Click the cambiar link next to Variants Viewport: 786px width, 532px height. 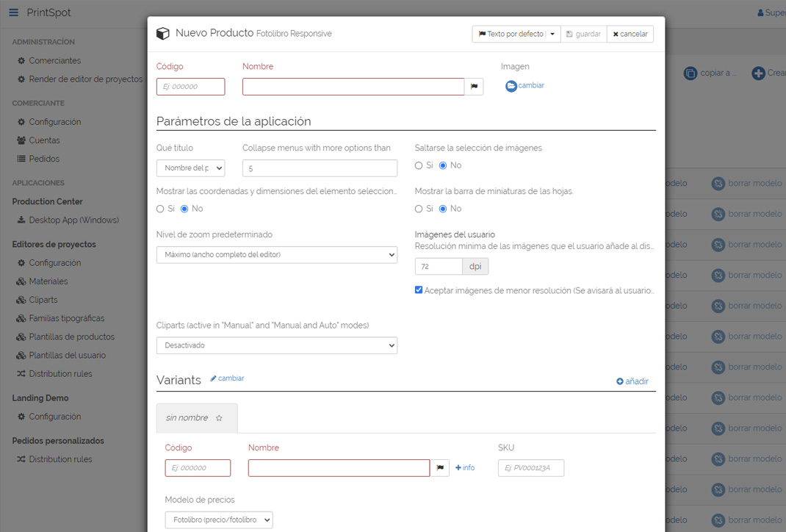tap(227, 378)
